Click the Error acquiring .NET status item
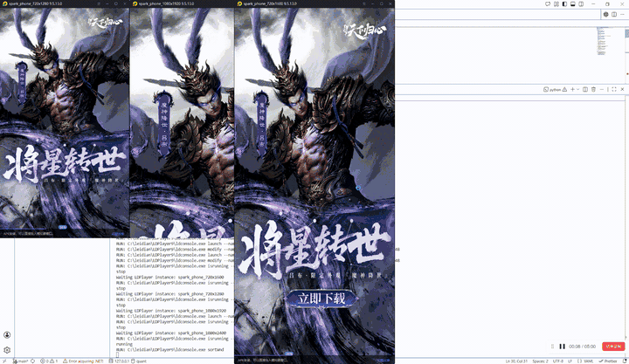Viewport: 629px width, 364px height. (x=83, y=361)
